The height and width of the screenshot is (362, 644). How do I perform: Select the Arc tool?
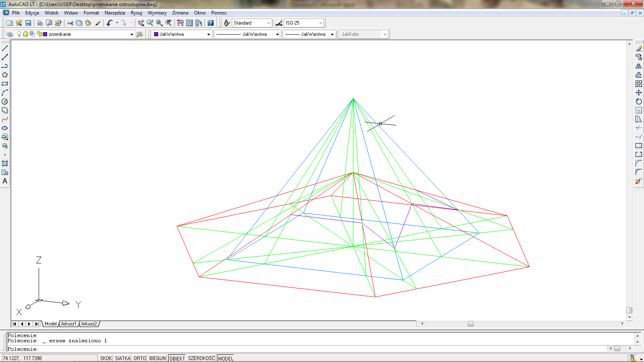tap(5, 93)
